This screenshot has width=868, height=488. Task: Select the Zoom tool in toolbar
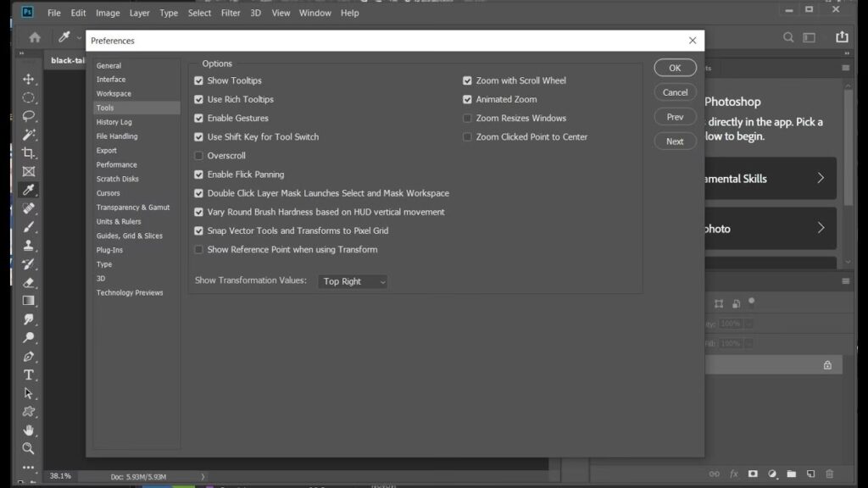(29, 448)
